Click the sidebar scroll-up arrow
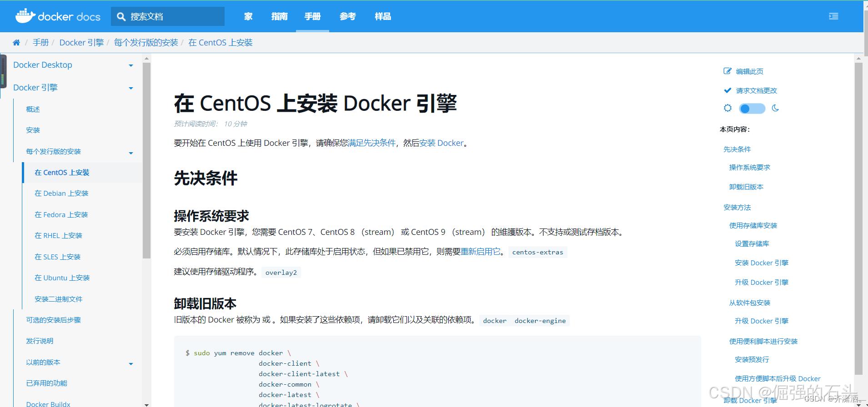The width and height of the screenshot is (868, 407). tap(146, 58)
